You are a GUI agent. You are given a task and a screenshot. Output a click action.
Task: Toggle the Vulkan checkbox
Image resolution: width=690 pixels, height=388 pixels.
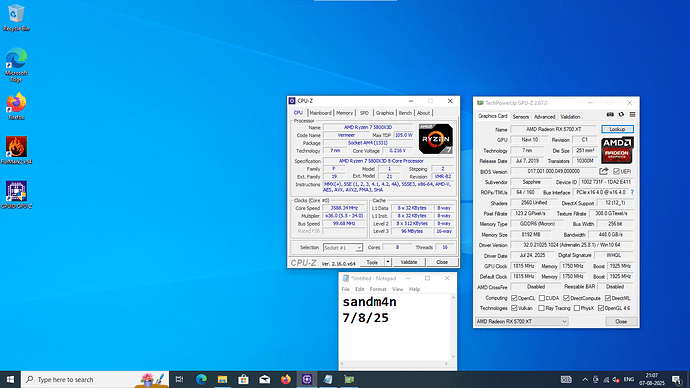click(514, 308)
